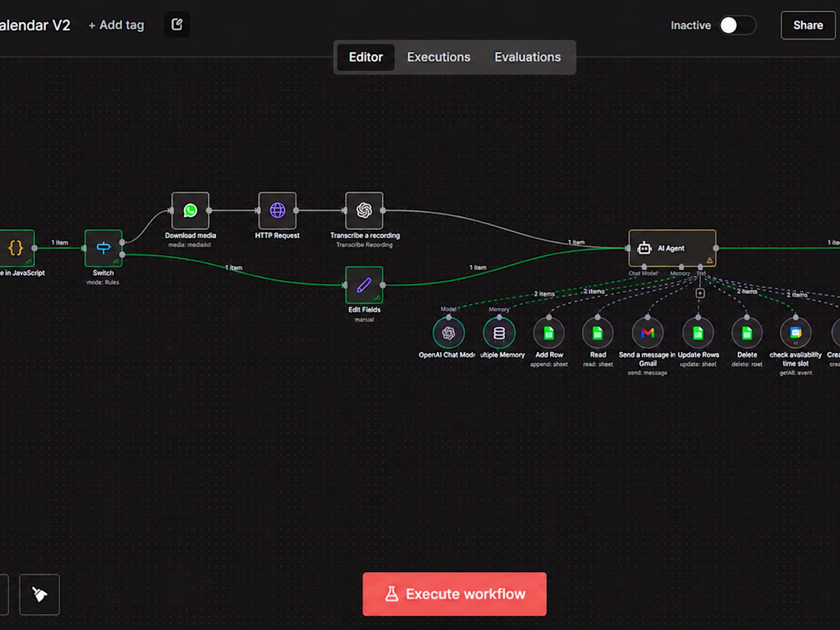
Task: Click the AI Agent warning triangle
Action: (709, 260)
